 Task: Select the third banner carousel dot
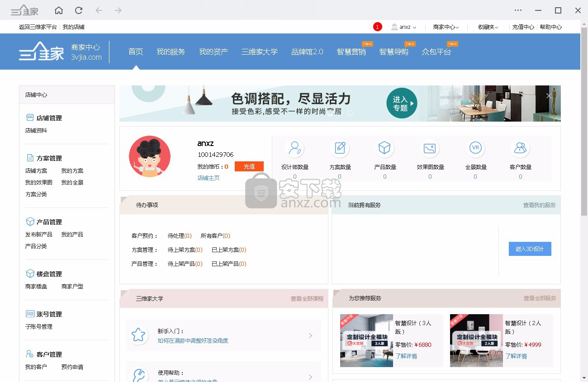(x=350, y=113)
